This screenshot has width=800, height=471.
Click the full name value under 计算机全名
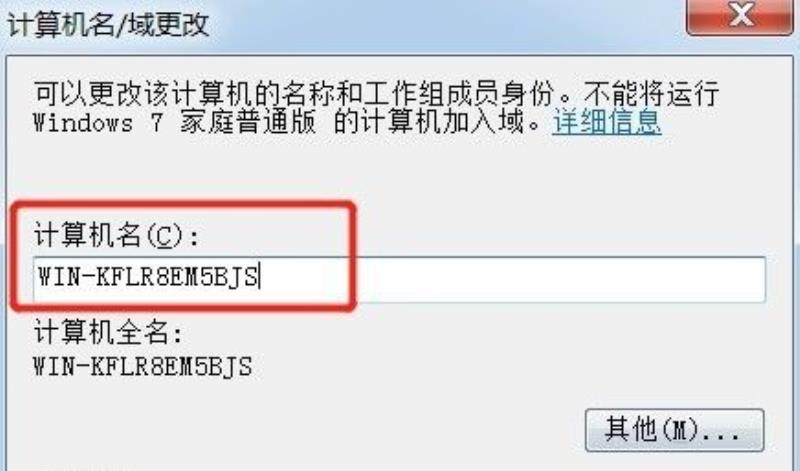[142, 366]
